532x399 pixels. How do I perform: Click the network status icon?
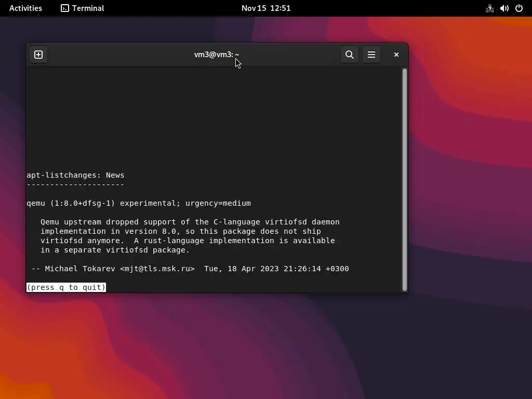tap(489, 8)
